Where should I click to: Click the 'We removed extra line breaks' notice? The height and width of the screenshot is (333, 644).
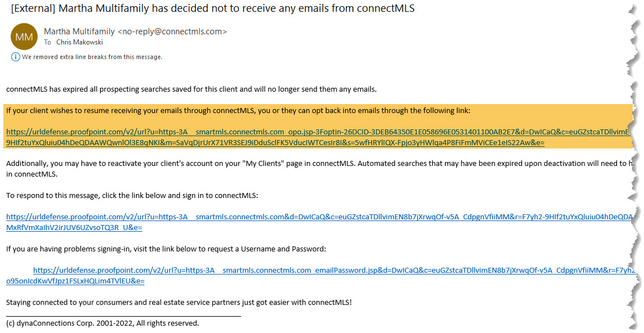tap(92, 57)
